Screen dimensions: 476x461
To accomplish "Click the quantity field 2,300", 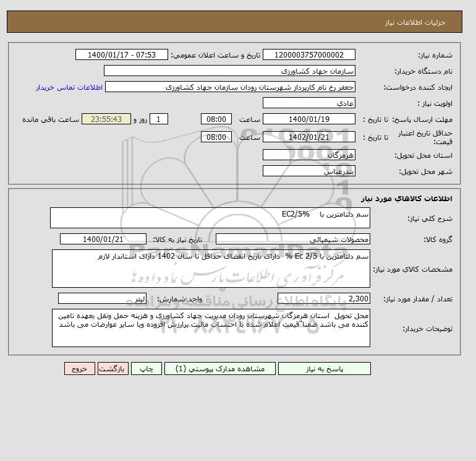I will tap(323, 298).
